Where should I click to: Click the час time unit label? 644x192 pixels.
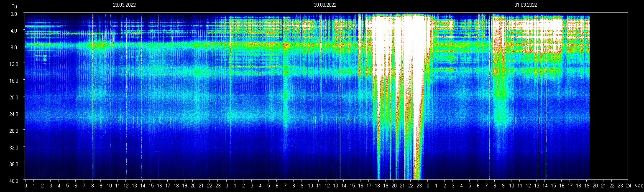tap(639, 185)
